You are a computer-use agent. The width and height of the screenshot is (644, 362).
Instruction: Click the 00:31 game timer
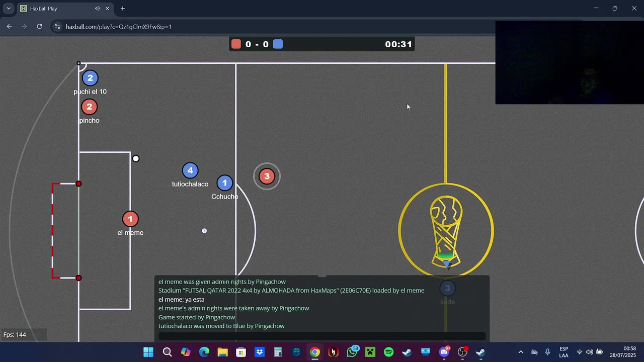point(398,44)
